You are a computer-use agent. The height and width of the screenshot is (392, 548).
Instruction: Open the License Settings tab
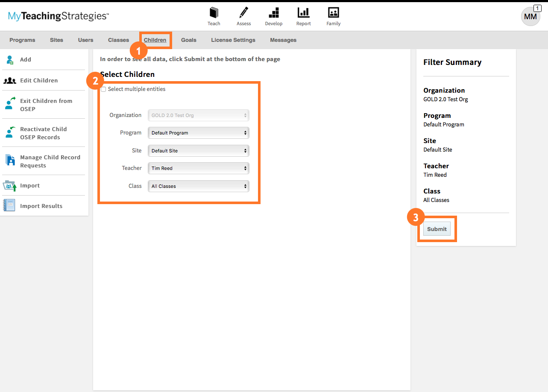[x=233, y=40]
